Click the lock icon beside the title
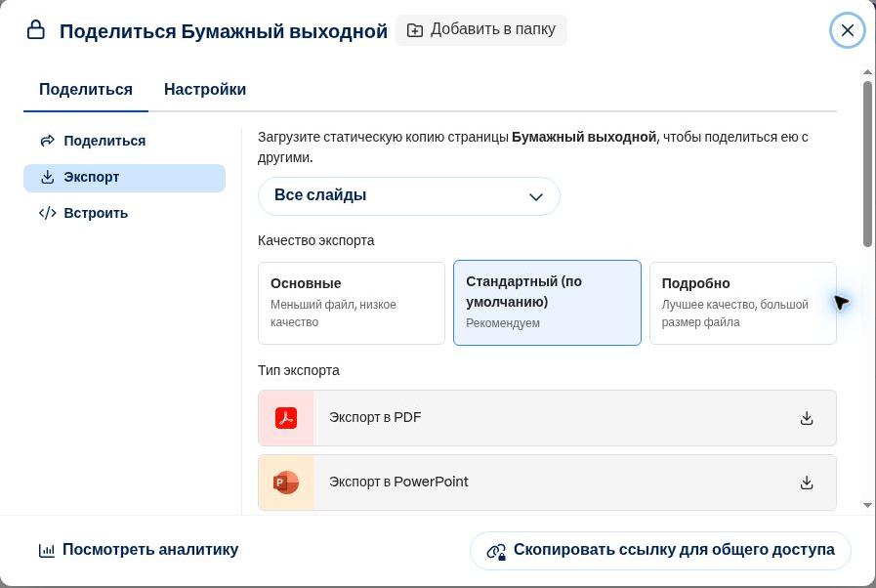The height and width of the screenshot is (588, 876). coord(36,30)
